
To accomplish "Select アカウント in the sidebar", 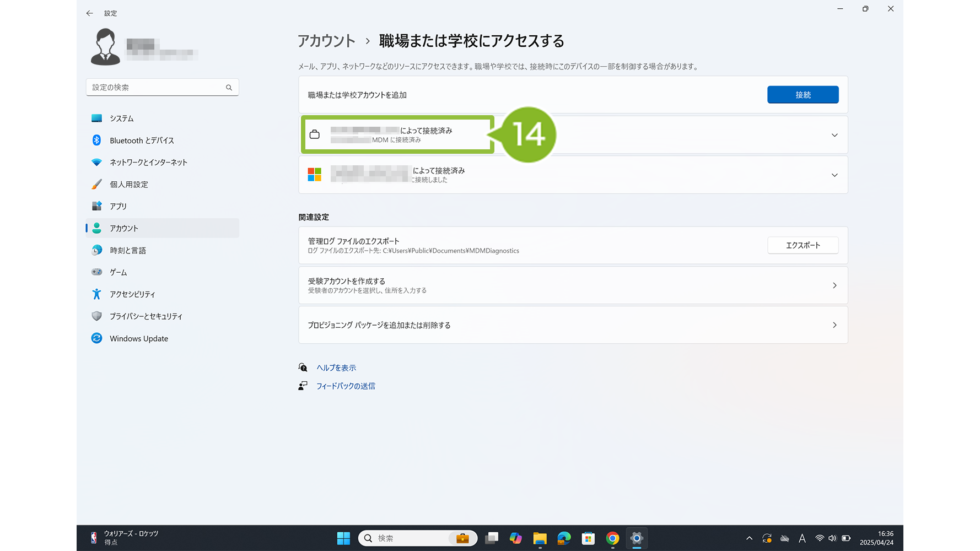I will pos(162,228).
